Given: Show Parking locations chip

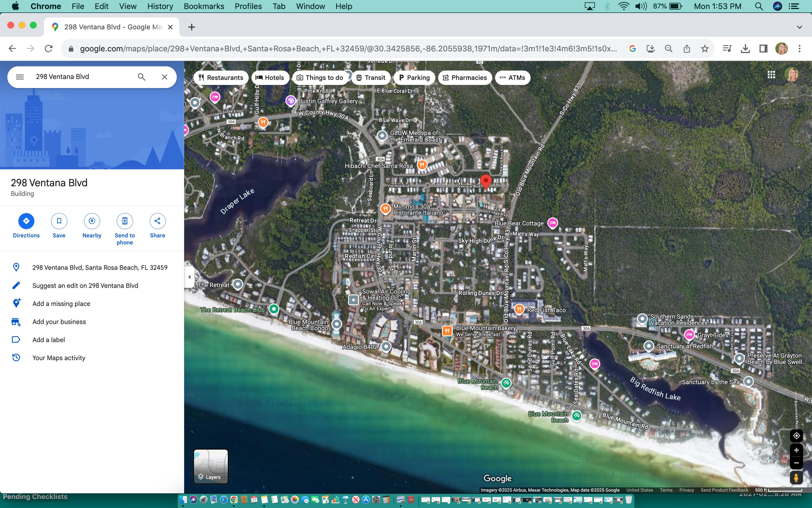Looking at the screenshot, I should (414, 78).
